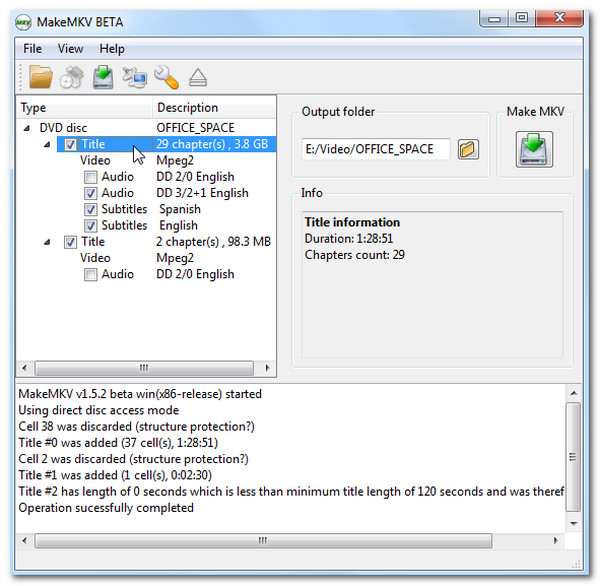Uncheck the 29 chapter(s) Title checkbox
This screenshot has height=586, width=600.
click(x=70, y=144)
